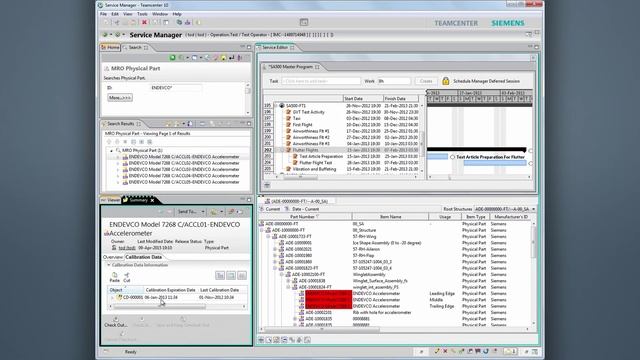Switch to the Search tab

tap(135, 48)
